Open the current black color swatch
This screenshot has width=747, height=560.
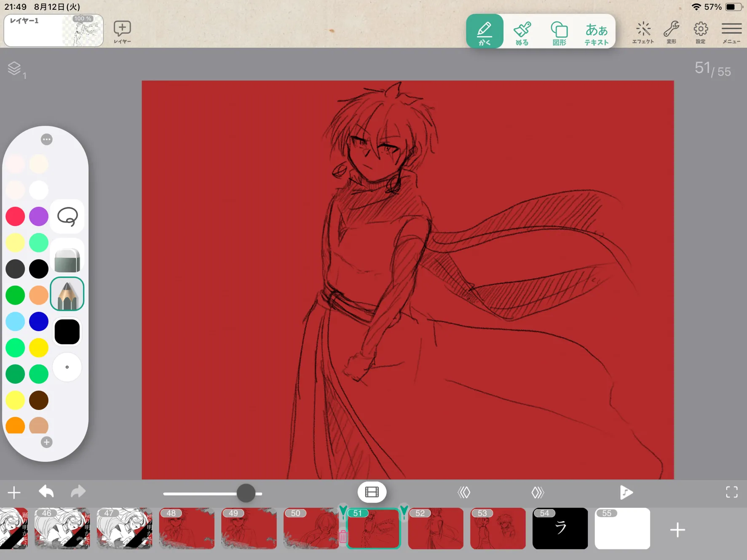67,332
